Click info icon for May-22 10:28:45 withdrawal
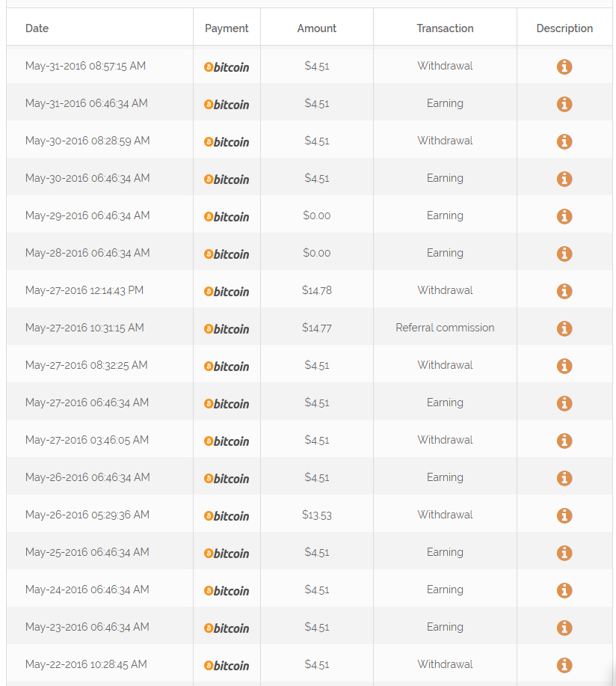This screenshot has width=616, height=686. (x=564, y=666)
